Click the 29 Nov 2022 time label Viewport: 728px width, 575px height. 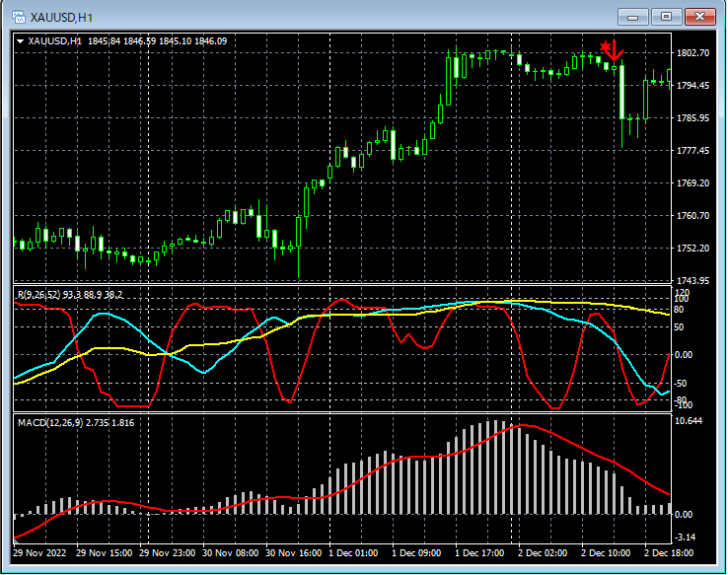click(39, 553)
